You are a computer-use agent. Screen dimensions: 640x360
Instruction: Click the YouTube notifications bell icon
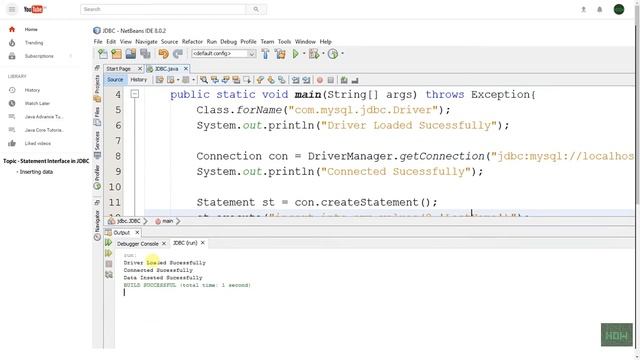(x=600, y=9)
